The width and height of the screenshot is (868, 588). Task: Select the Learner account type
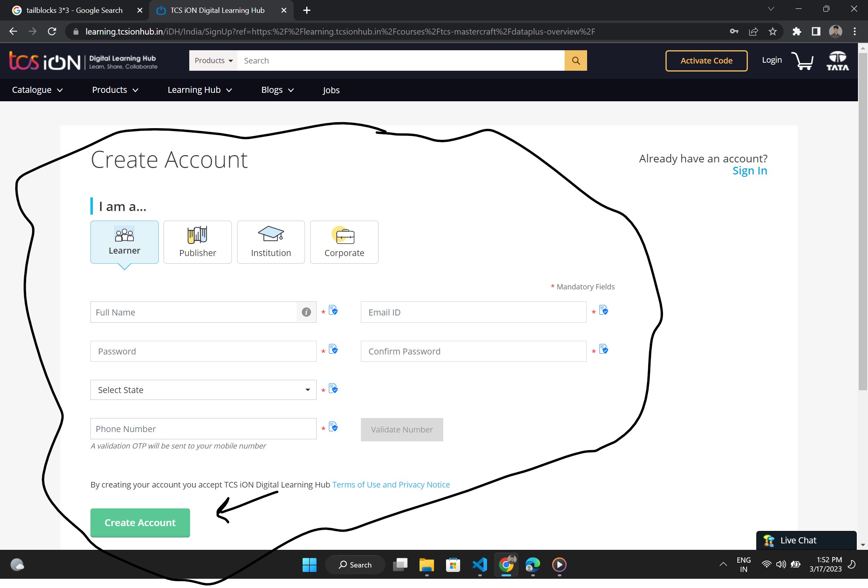pyautogui.click(x=125, y=242)
